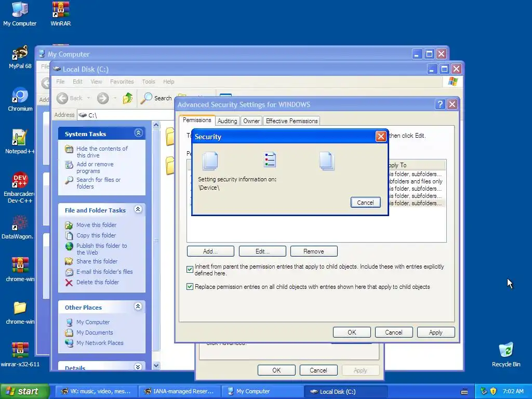The image size is (532, 399).
Task: Click the Back arrow in Local Disk toolbar
Action: pos(69,98)
